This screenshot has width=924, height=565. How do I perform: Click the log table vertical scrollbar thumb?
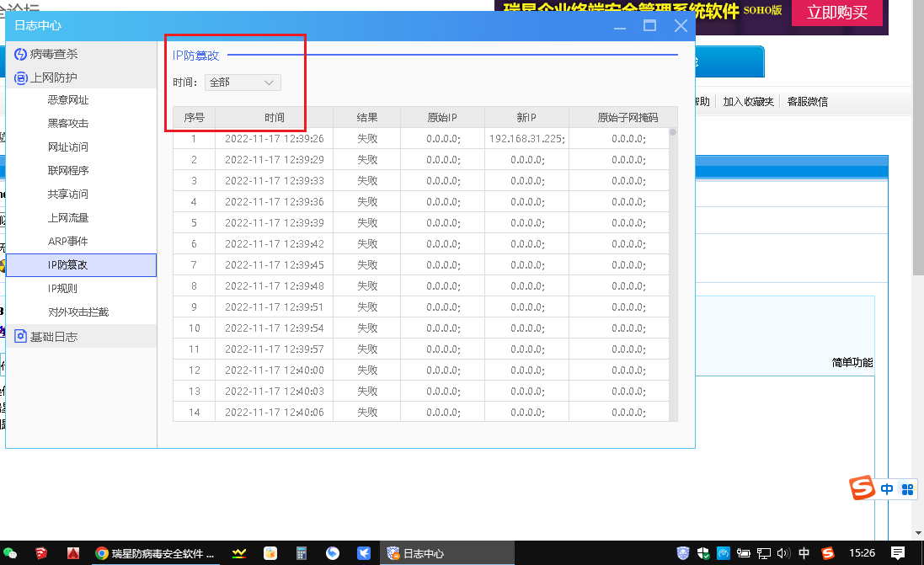673,132
